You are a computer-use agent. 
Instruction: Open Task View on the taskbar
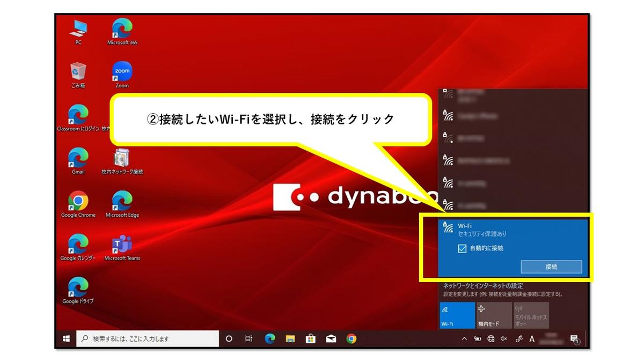click(249, 339)
